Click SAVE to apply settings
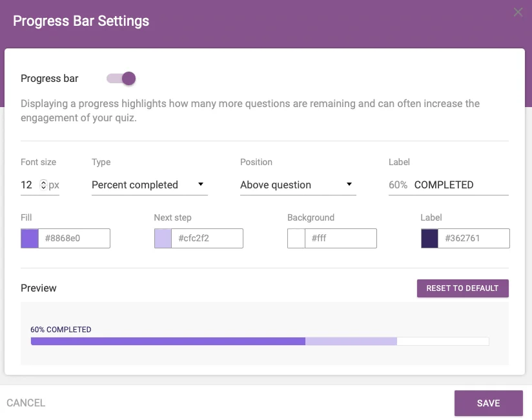532x420 pixels. pos(488,403)
